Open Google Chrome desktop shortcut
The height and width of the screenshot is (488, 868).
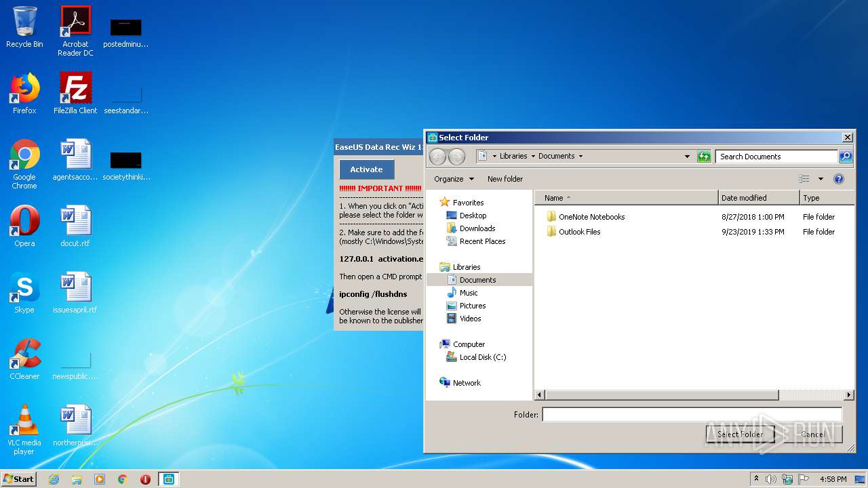pos(24,164)
